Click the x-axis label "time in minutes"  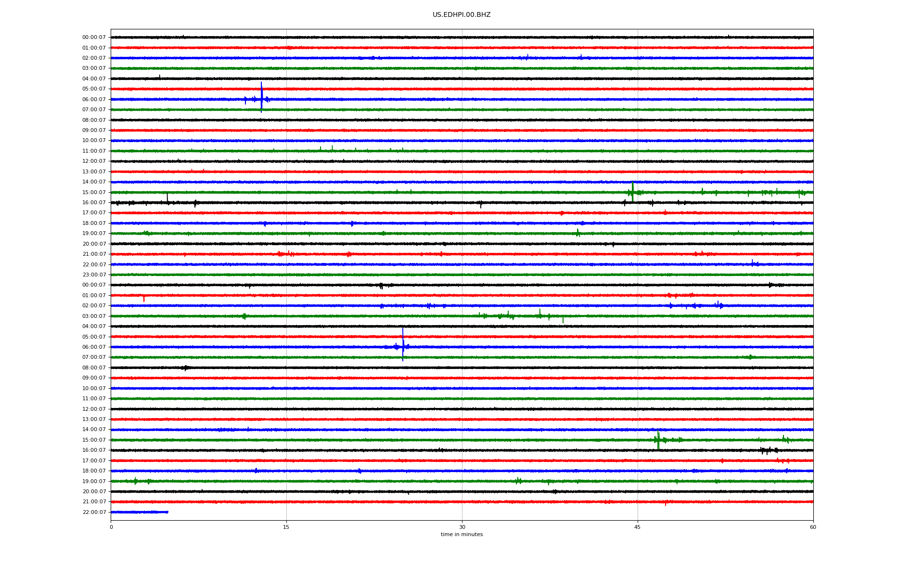pyautogui.click(x=461, y=535)
